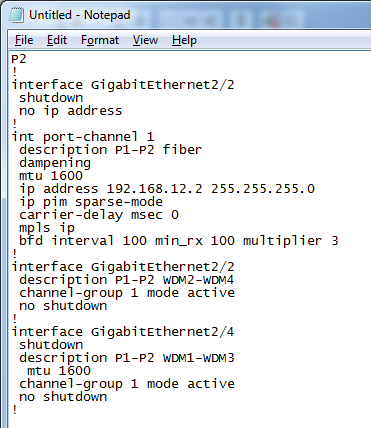Image resolution: width=371 pixels, height=428 pixels.
Task: Click 'description P1-P2 WDM1-WDM3' line
Action: 127,358
